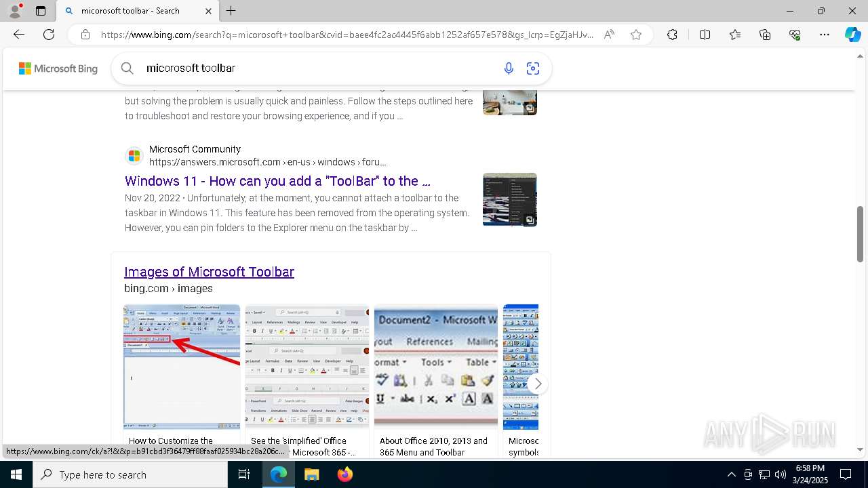Image resolution: width=868 pixels, height=488 pixels.
Task: Open Edge settings and more menu
Action: pyautogui.click(x=825, y=35)
